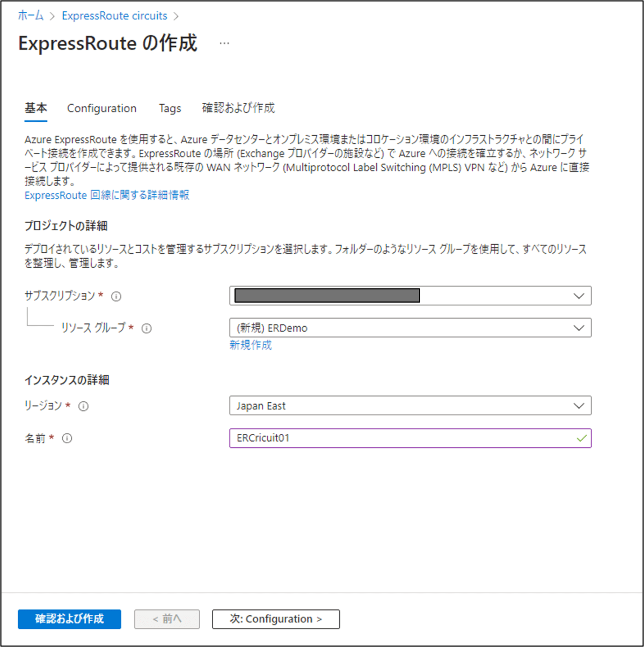
Task: Show info tooltip for 名前
Action: (x=67, y=438)
